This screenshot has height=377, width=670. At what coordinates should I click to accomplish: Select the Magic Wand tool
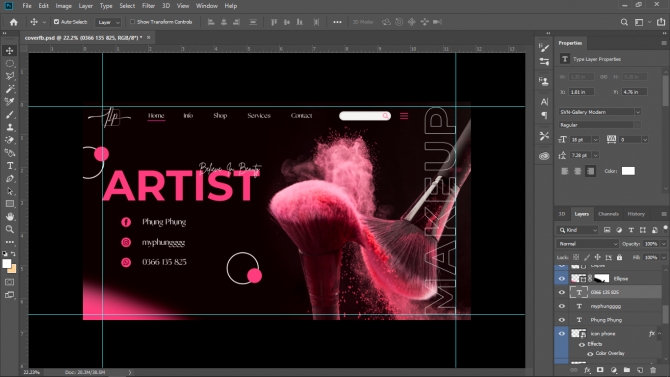click(x=9, y=89)
